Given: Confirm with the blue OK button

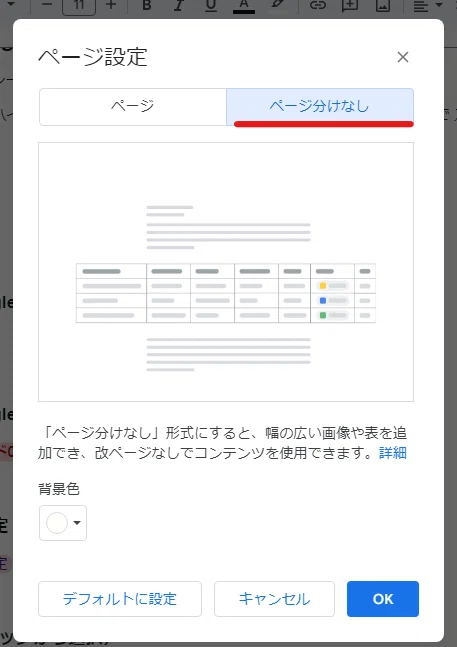Looking at the screenshot, I should (x=383, y=599).
